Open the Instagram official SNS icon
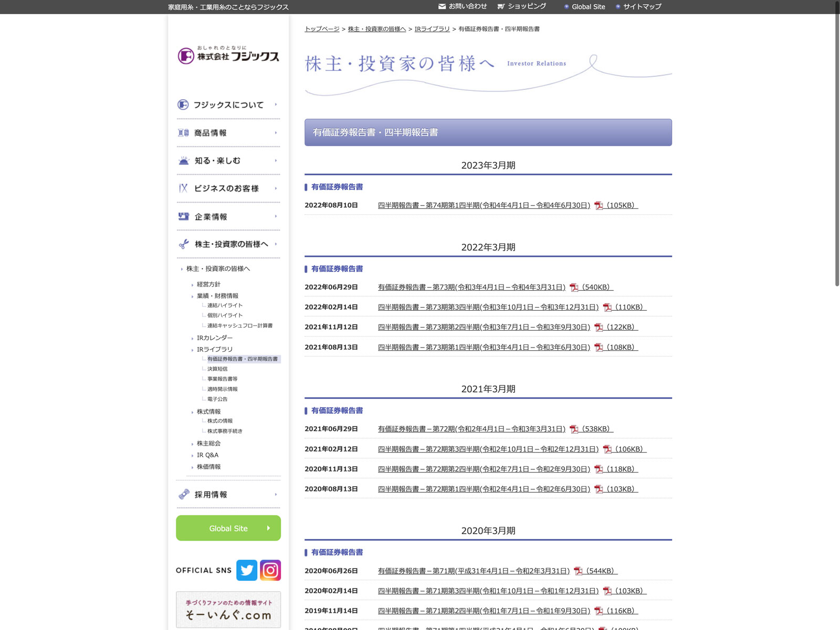This screenshot has width=840, height=630. point(270,570)
